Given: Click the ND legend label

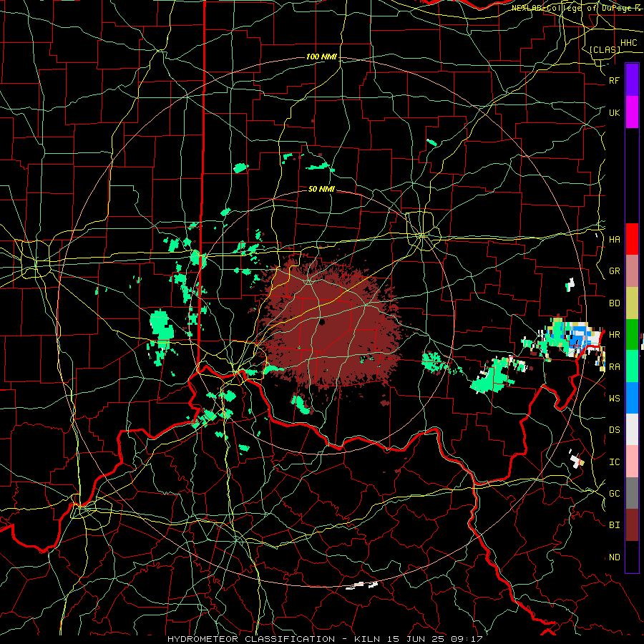Looking at the screenshot, I should coord(614,557).
